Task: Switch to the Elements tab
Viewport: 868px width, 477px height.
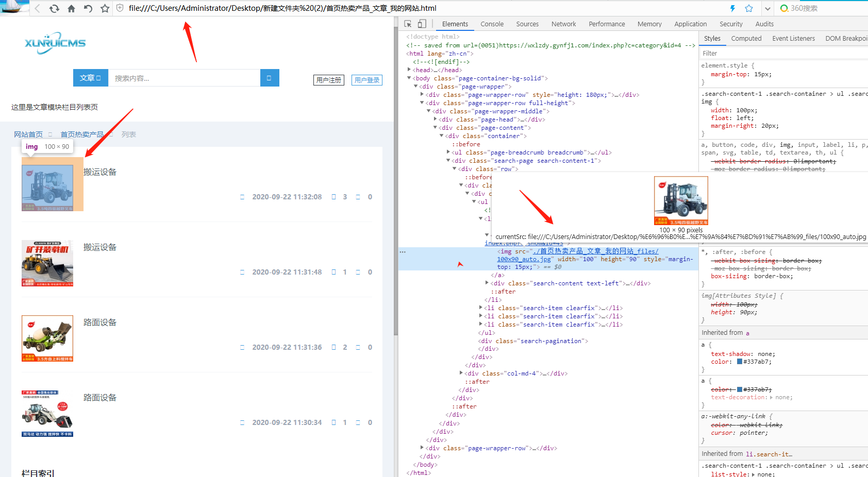Action: (x=455, y=24)
